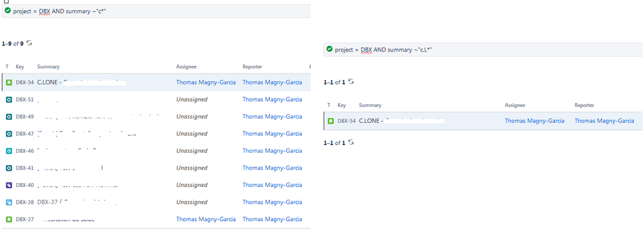Click the issue type icon for DBX-46
644x234 pixels.
(8, 151)
